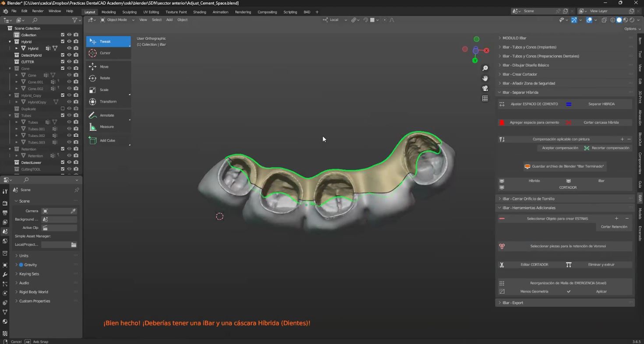
Task: Click the Options dropdown in viewport
Action: (x=633, y=29)
